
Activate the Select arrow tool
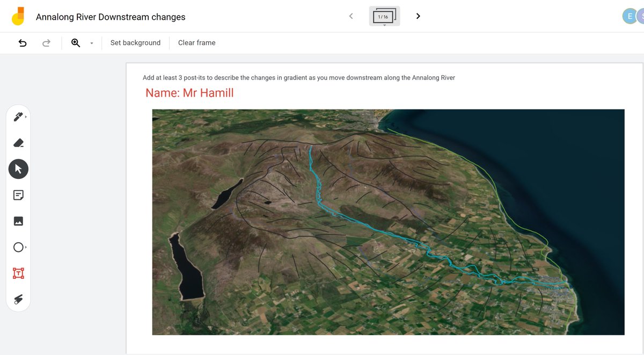point(18,169)
